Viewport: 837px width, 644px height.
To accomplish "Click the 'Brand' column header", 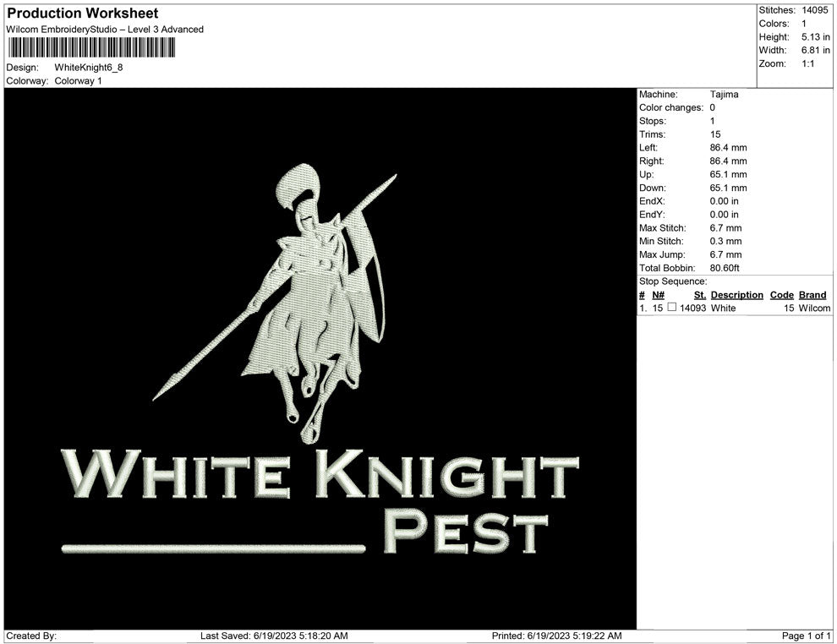I will [x=812, y=295].
